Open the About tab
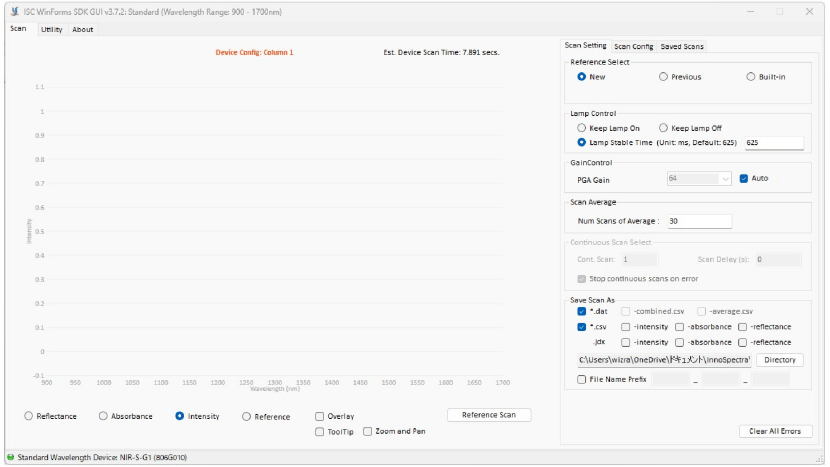830x467 pixels. pos(83,29)
